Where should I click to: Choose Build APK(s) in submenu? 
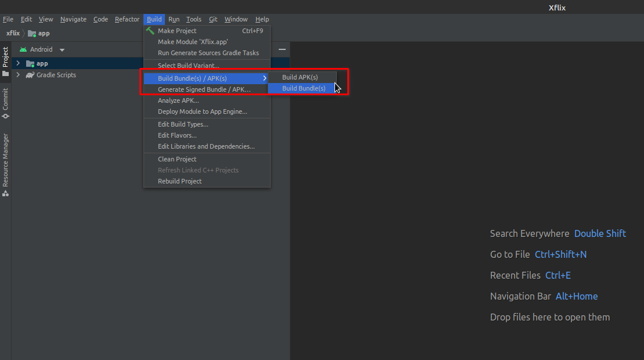303,77
